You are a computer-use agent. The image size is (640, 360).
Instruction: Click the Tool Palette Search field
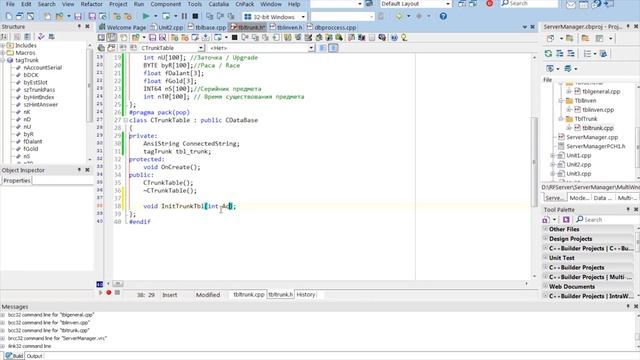(607, 220)
